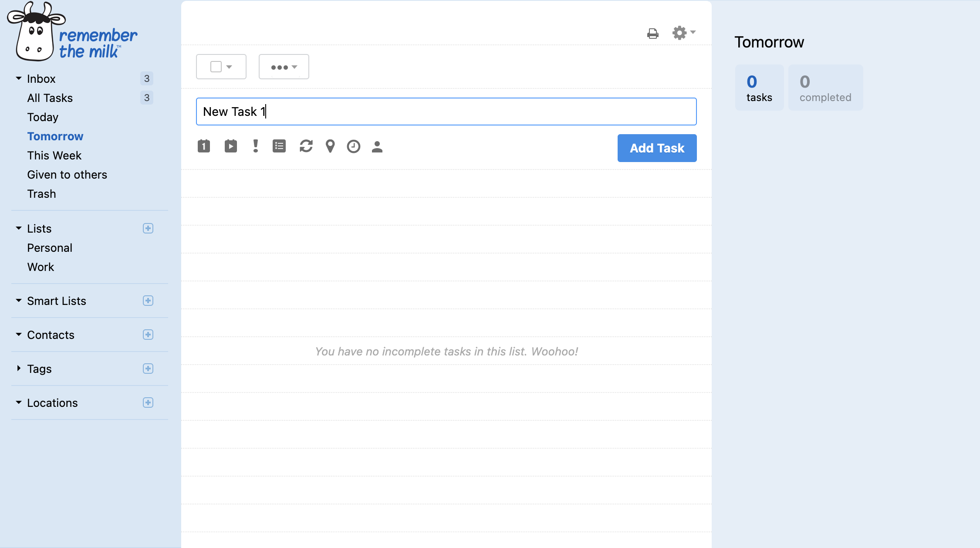Add a new location plus icon
The image size is (980, 548).
[148, 403]
